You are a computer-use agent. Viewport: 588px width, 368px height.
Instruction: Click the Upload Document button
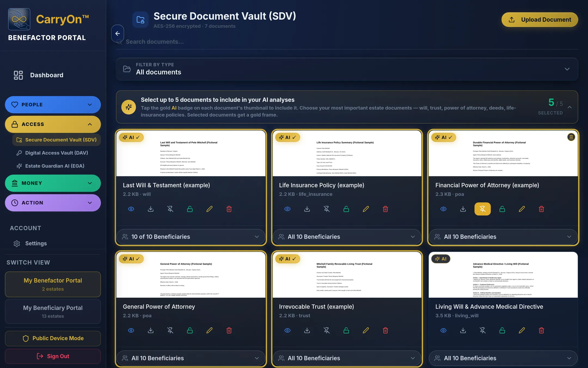point(540,20)
